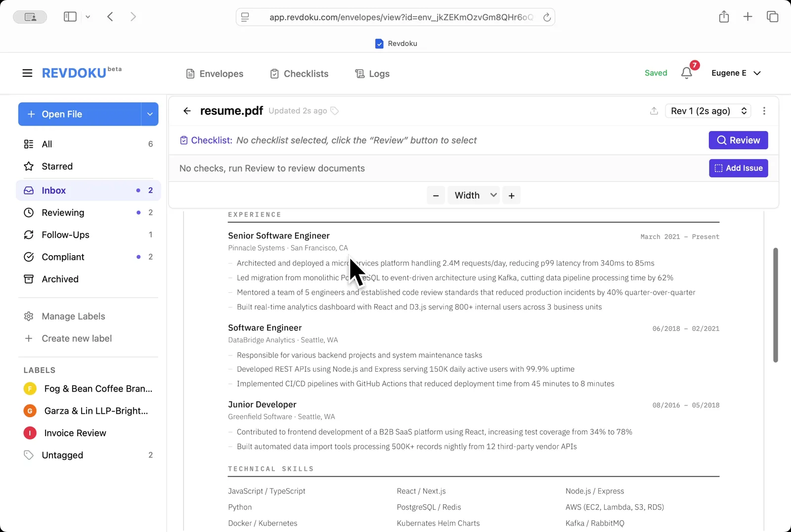Click the export icon next to Rev 1
The image size is (791, 532).
(654, 111)
